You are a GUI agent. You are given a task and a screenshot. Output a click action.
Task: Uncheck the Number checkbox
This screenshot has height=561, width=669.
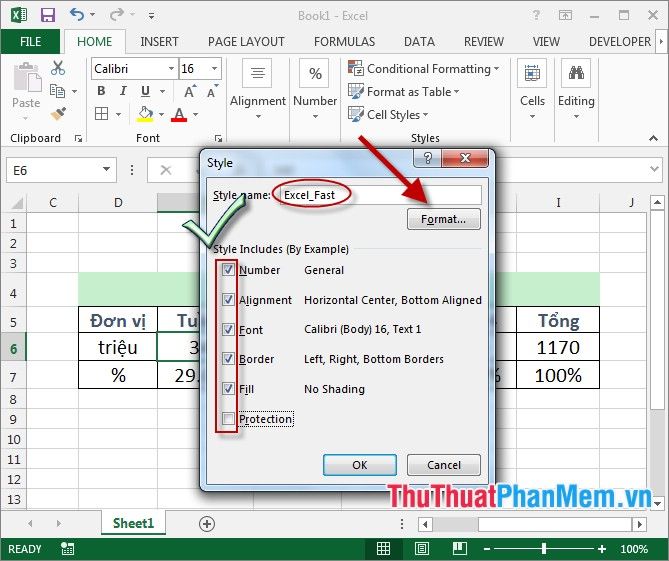click(x=228, y=270)
